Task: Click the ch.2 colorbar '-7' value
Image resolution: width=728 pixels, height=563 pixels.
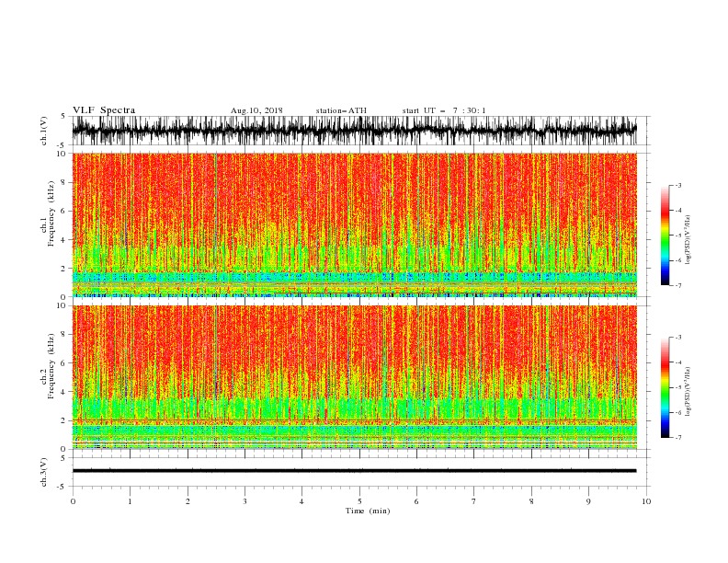Action: [x=677, y=438]
